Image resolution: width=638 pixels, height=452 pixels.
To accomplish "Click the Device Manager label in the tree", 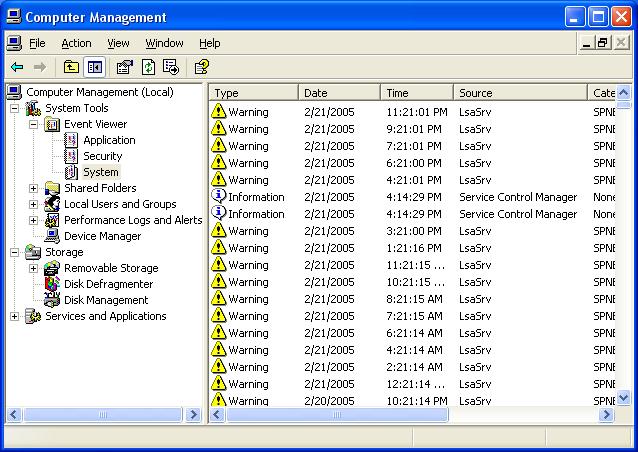I will [x=103, y=236].
